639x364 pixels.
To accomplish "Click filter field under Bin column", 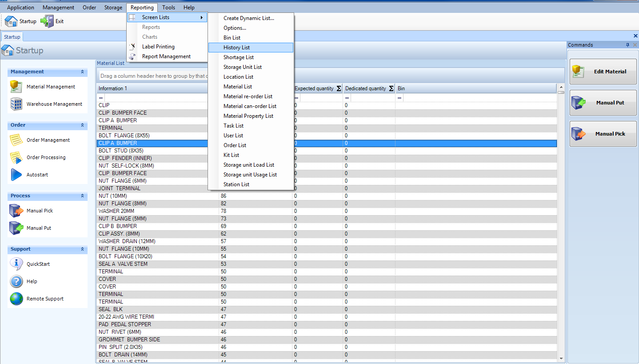I will pos(480,97).
